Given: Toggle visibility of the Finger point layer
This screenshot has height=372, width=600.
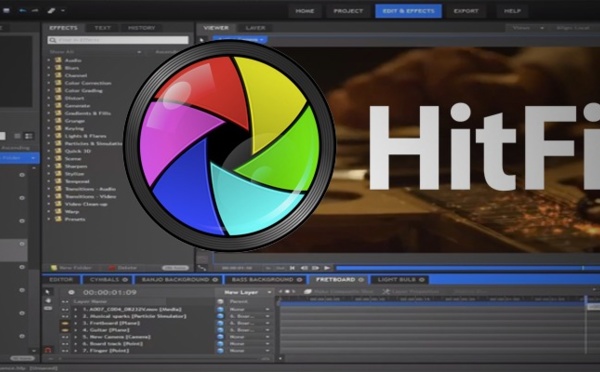Looking at the screenshot, I should (x=65, y=351).
